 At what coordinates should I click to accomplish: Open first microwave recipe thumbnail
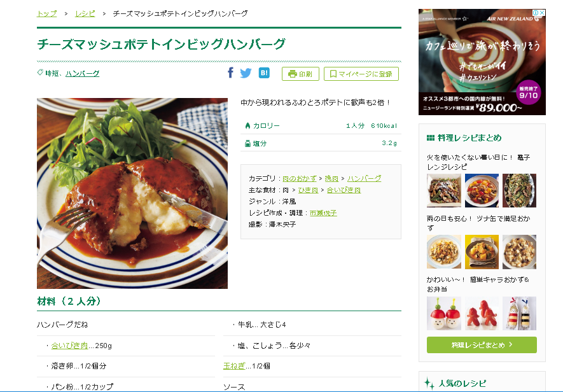pos(444,190)
